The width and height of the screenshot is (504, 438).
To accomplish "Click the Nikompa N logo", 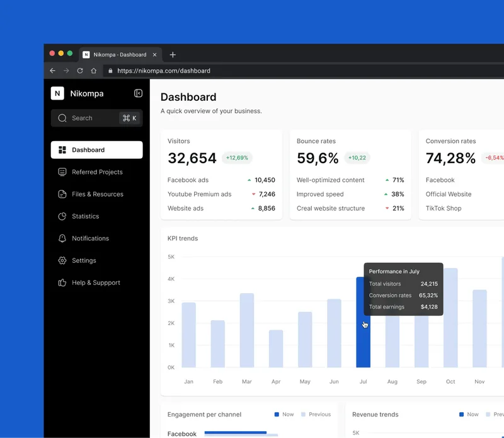I will pyautogui.click(x=57, y=93).
